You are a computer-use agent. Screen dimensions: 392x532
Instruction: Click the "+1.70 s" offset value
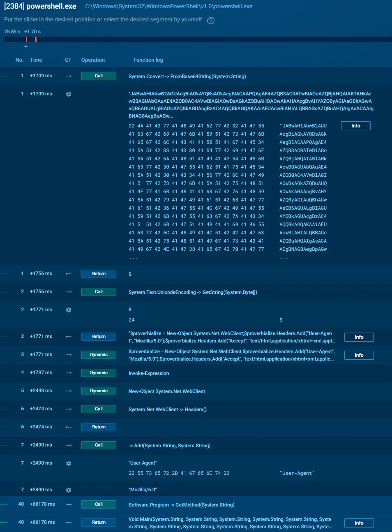coord(32,32)
